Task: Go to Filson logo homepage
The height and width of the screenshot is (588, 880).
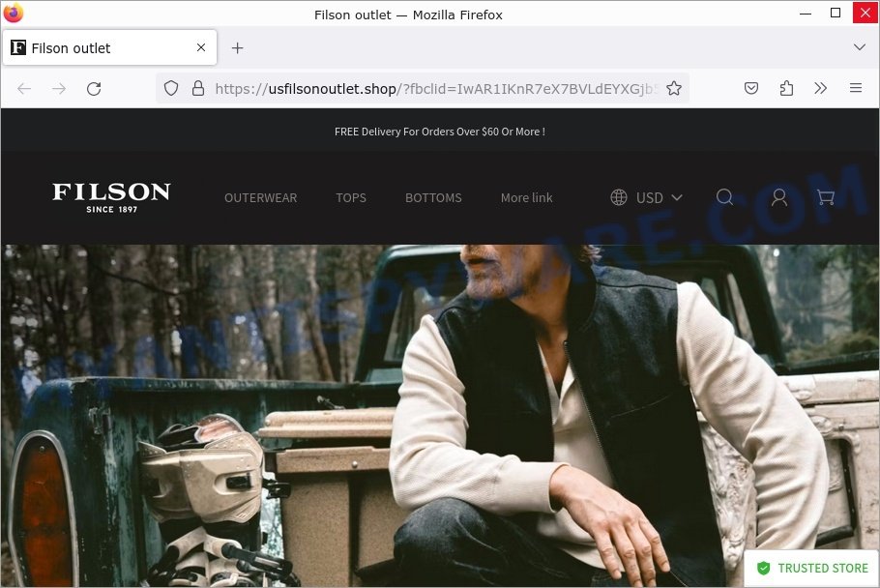Action: point(111,197)
